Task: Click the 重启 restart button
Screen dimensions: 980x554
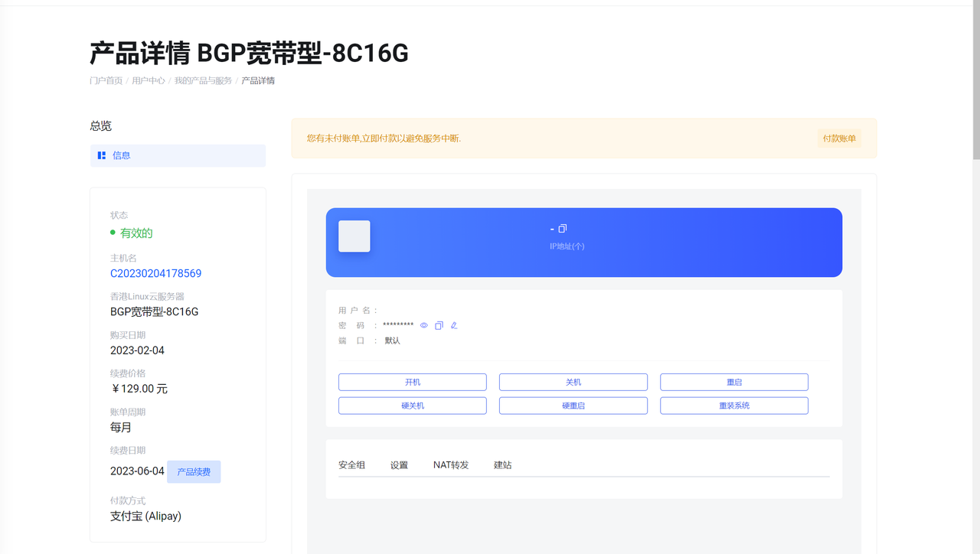Action: pos(734,382)
